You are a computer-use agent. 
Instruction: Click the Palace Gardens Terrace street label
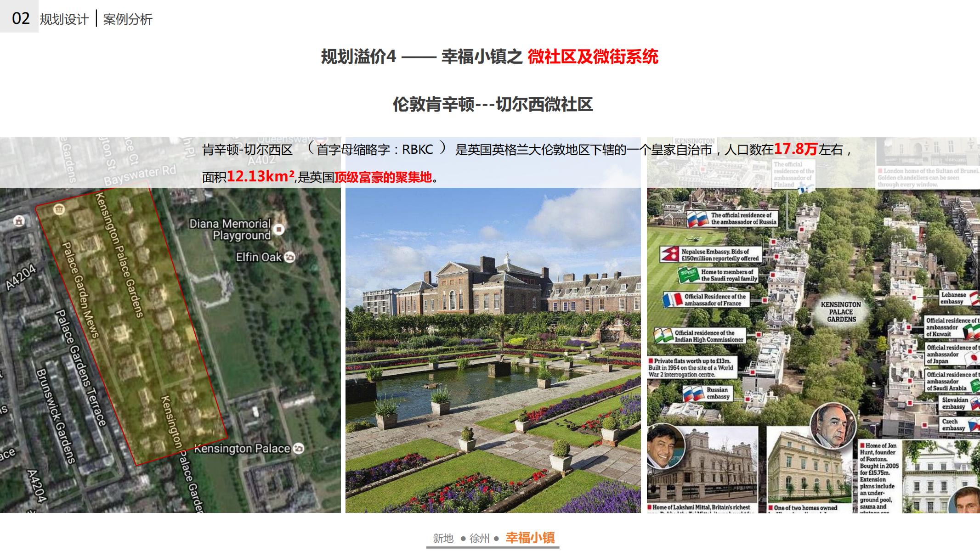[x=81, y=368]
